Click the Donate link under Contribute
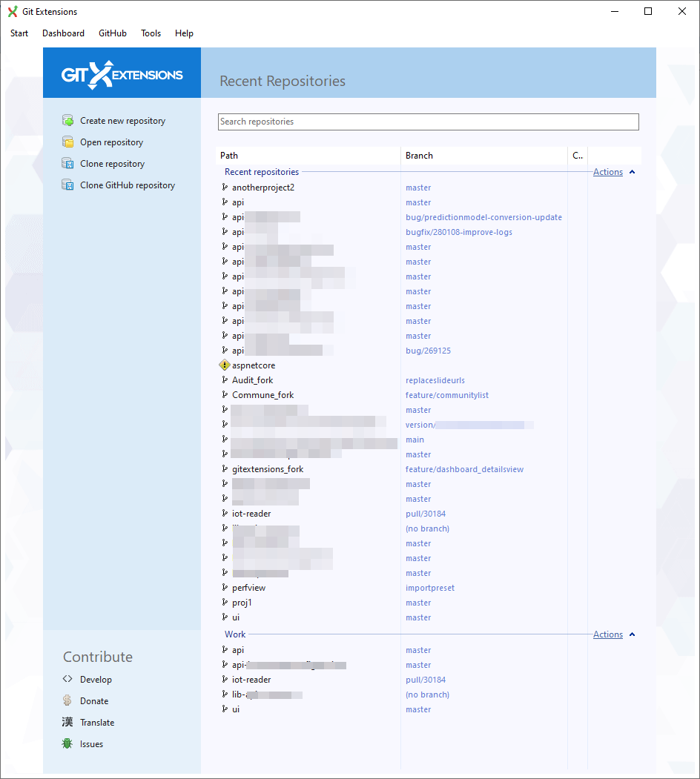 [x=94, y=701]
